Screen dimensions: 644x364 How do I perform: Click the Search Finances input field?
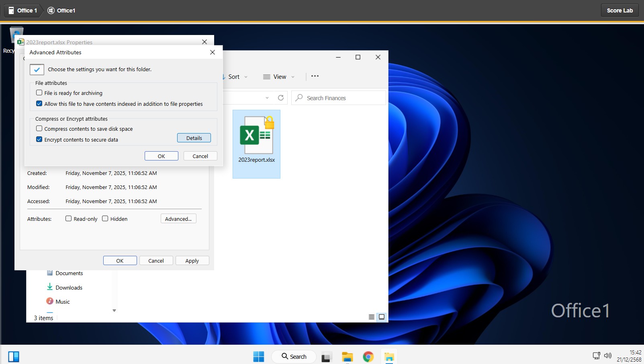tap(343, 98)
